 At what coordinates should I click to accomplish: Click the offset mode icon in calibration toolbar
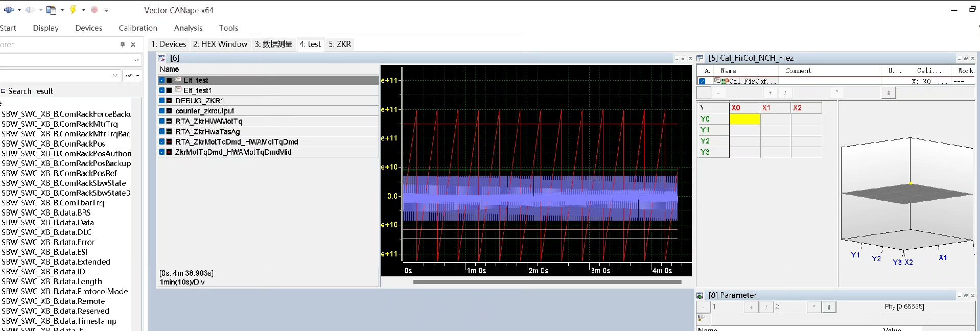point(889,93)
